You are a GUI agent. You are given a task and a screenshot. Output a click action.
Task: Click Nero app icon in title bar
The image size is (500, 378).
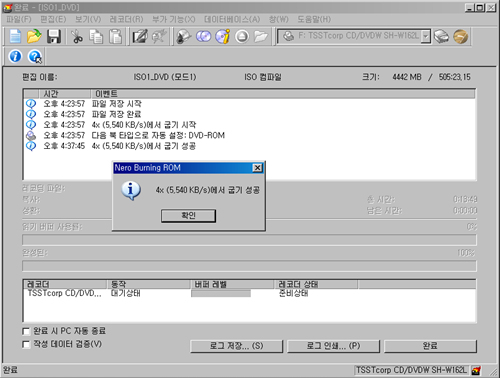coord(7,7)
